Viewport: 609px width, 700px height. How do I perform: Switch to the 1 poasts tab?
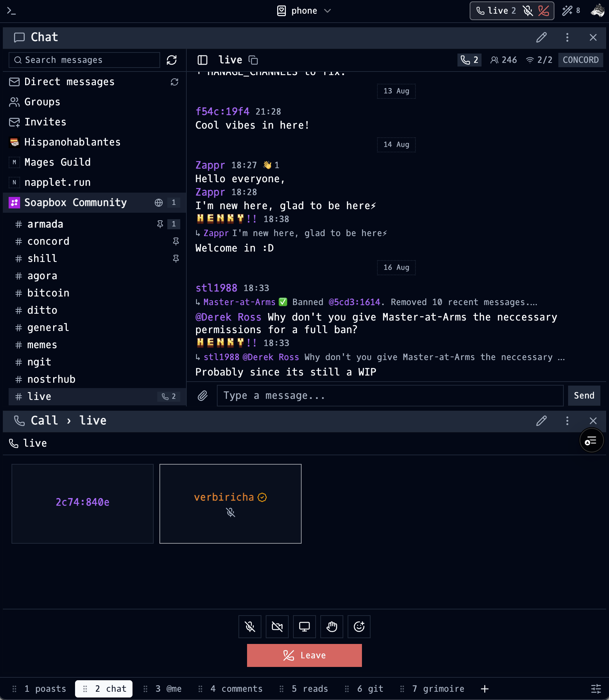click(39, 689)
